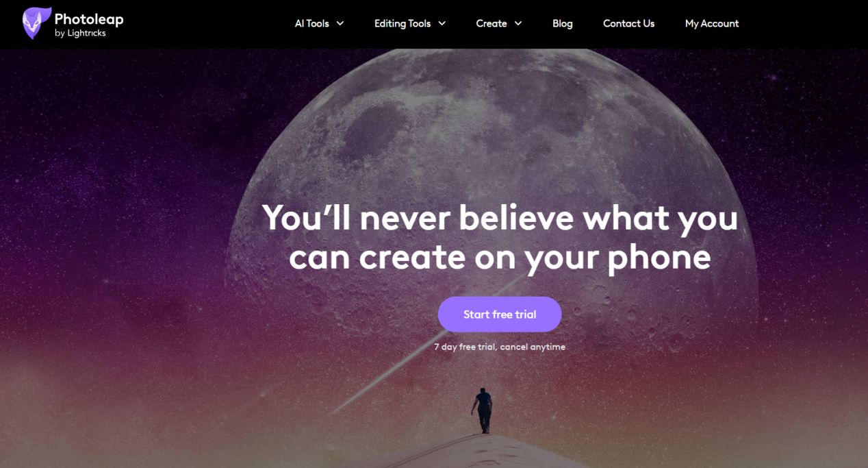The image size is (868, 468).
Task: Expand the chevron next to AI Tools
Action: 340,23
